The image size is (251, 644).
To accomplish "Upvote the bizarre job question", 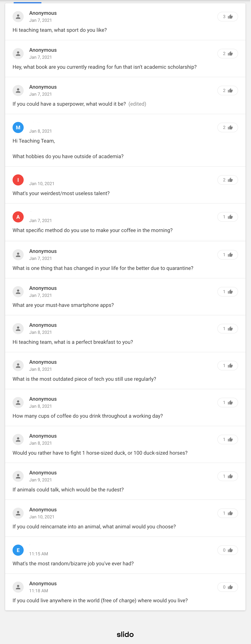I will click(228, 550).
